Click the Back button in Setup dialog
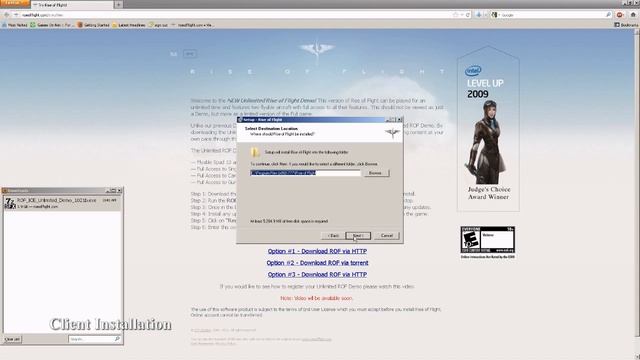This screenshot has width=640, height=360. click(x=333, y=236)
